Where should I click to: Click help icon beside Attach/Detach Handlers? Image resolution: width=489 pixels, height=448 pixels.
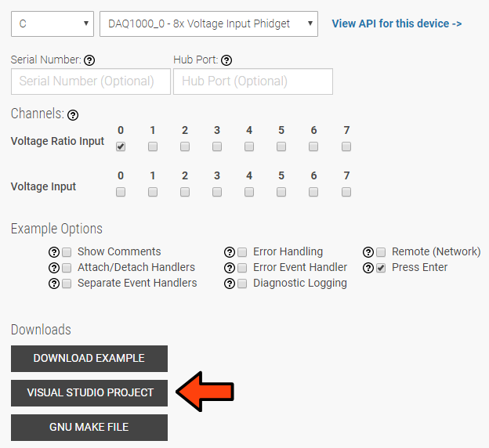coord(54,268)
